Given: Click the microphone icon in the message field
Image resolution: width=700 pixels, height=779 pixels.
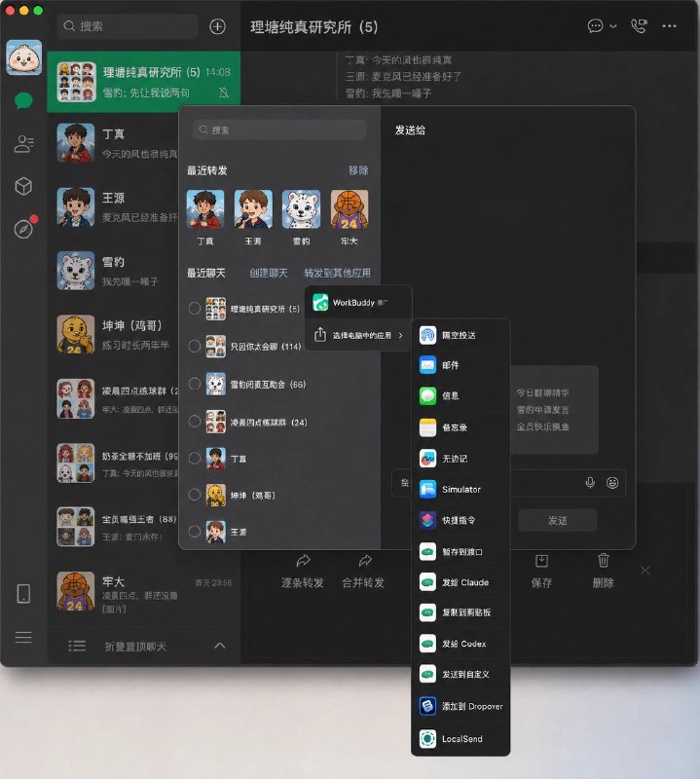Looking at the screenshot, I should [590, 482].
